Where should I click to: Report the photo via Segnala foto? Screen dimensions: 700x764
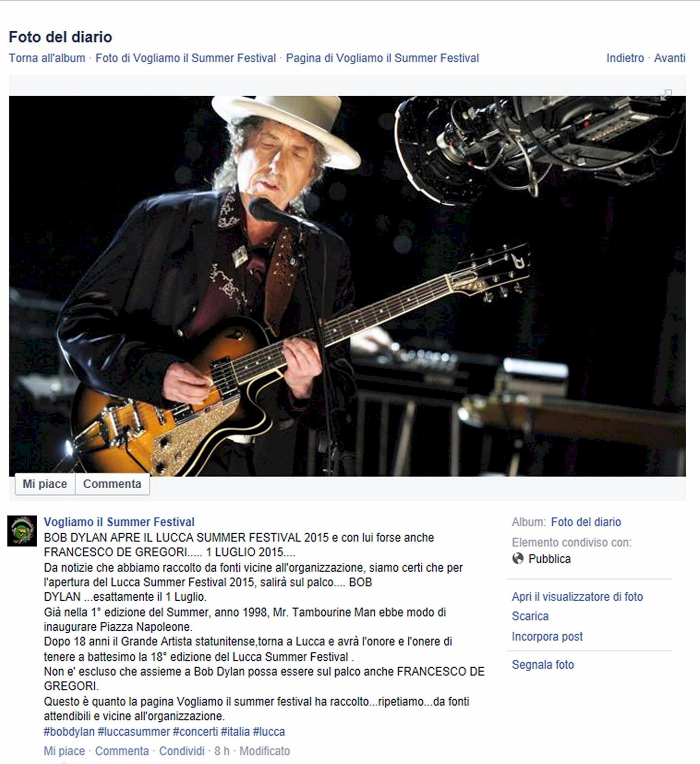(543, 665)
